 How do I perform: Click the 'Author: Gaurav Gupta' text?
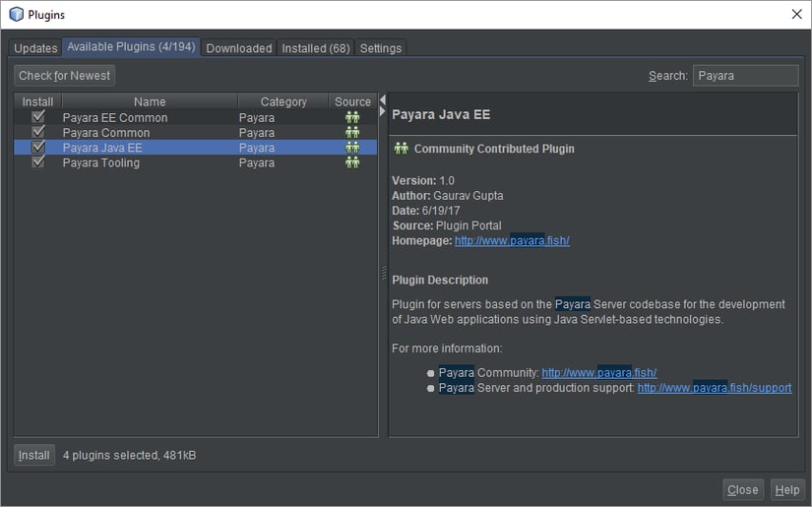[x=448, y=196]
